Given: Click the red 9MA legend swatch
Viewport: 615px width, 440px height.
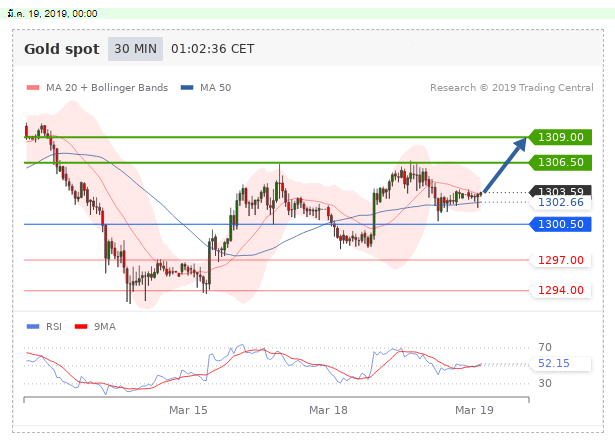Looking at the screenshot, I should 81,326.
